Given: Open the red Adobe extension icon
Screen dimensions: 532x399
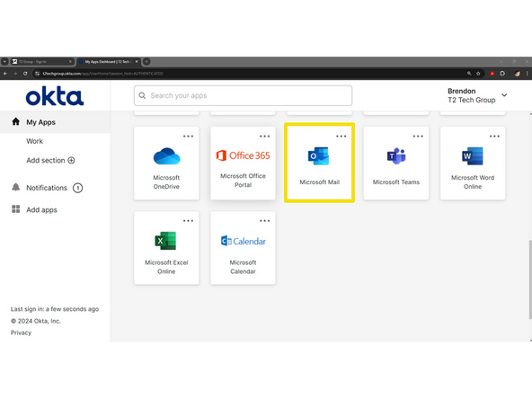Looking at the screenshot, I should point(492,74).
